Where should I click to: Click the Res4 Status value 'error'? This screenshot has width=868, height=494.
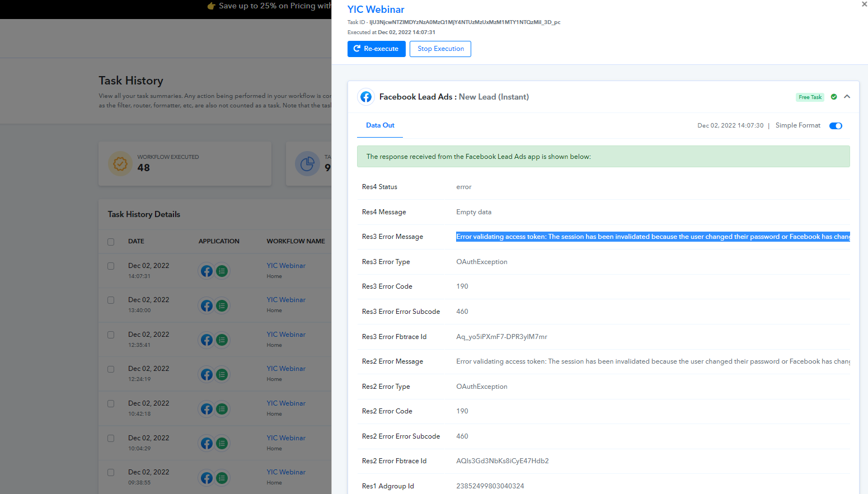point(464,187)
